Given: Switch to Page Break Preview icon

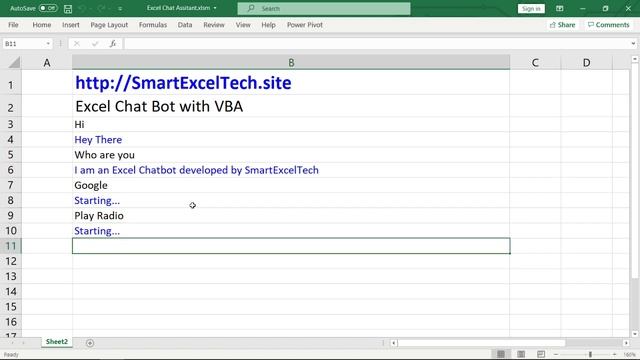Looking at the screenshot, I should (x=541, y=354).
